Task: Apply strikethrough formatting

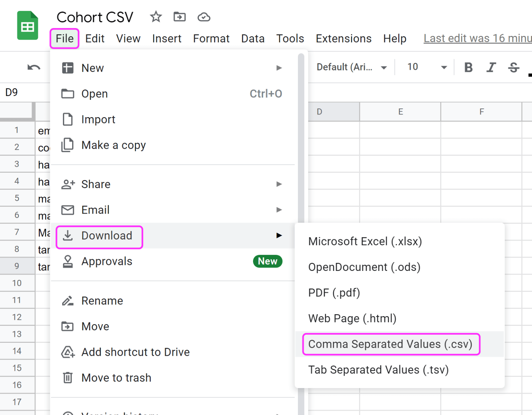Action: (x=513, y=67)
